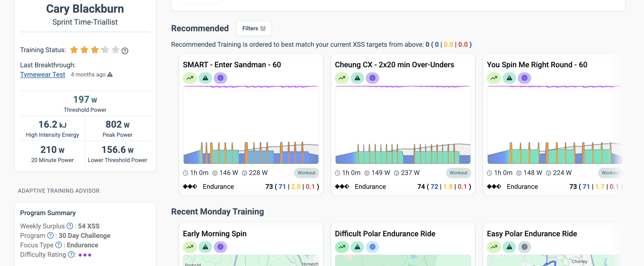Click the Focus Type help icon
This screenshot has height=266, width=644.
[x=59, y=245]
